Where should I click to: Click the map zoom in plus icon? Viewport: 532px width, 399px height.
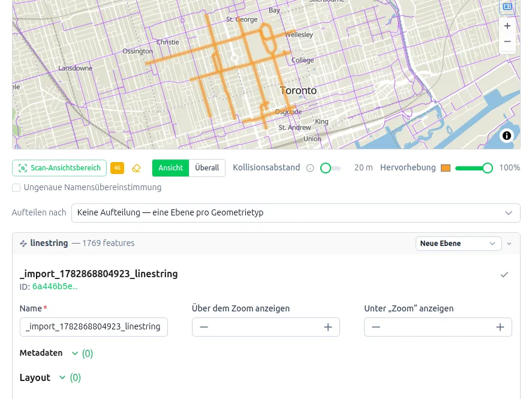[x=507, y=26]
